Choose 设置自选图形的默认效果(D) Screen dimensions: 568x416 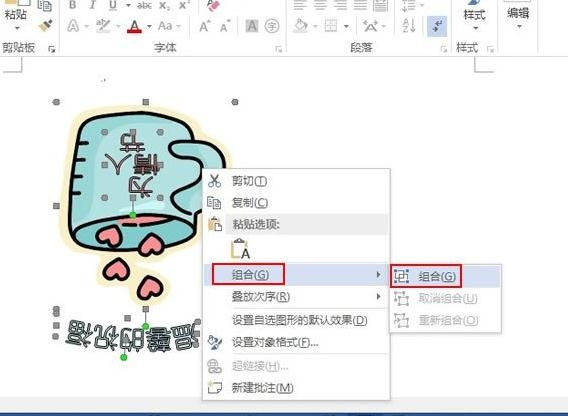coord(297,320)
